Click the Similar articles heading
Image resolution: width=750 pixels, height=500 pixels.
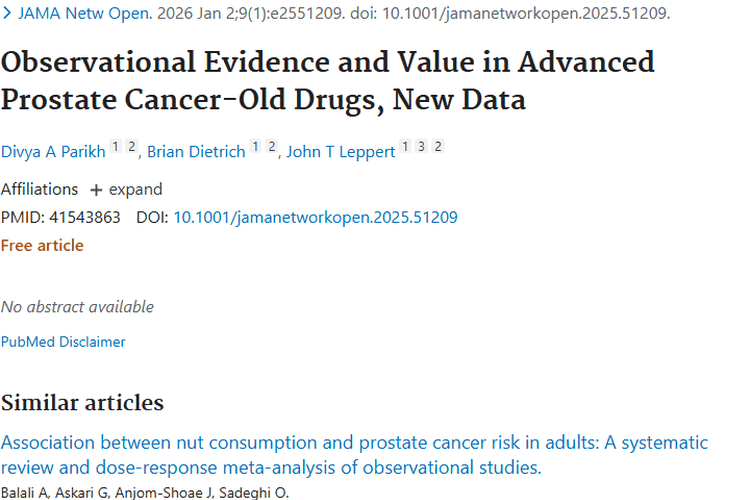(x=82, y=403)
